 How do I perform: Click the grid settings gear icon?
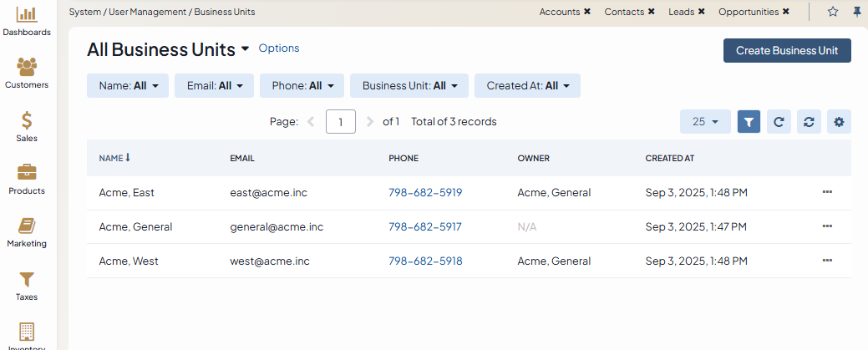pyautogui.click(x=839, y=122)
